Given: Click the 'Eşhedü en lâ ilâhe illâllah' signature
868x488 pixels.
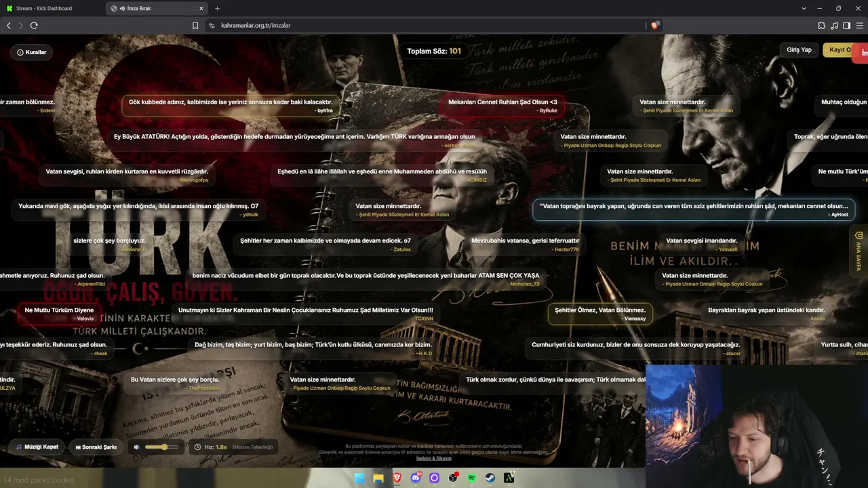Looking at the screenshot, I should point(382,175).
